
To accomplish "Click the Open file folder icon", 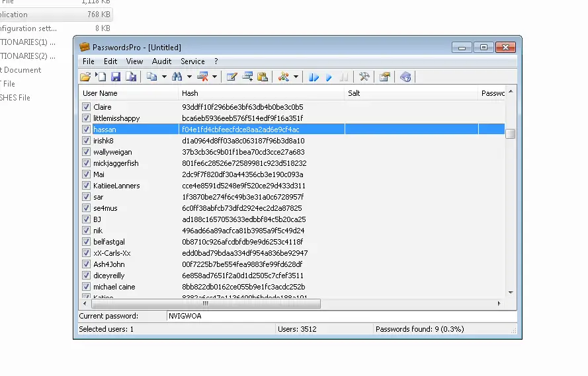I will [85, 77].
